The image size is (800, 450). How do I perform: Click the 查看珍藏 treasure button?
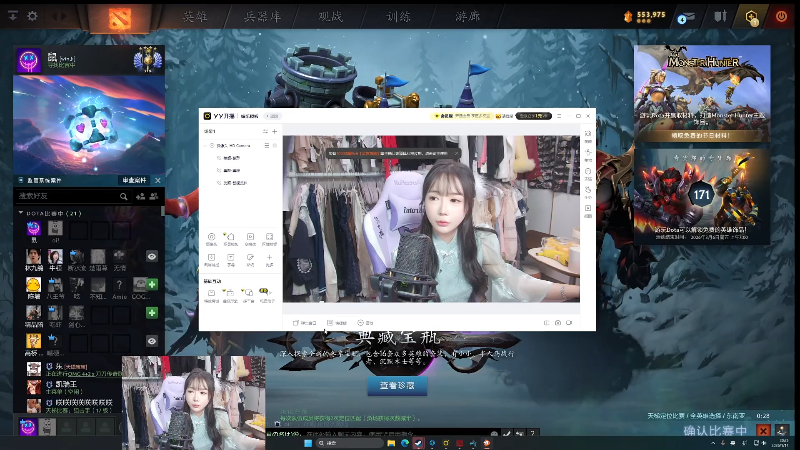click(397, 386)
